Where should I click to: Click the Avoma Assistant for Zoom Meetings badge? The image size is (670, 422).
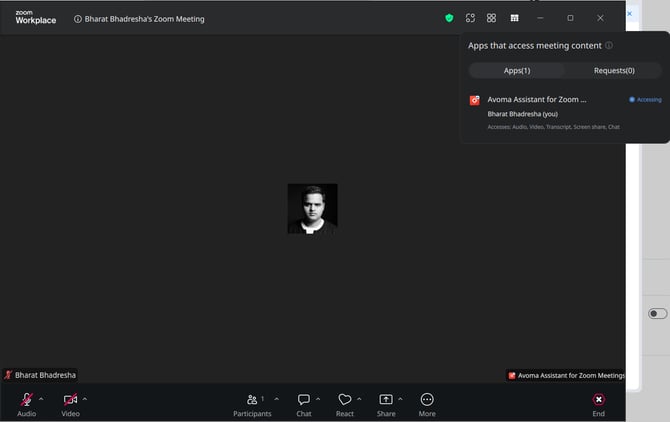(x=566, y=375)
